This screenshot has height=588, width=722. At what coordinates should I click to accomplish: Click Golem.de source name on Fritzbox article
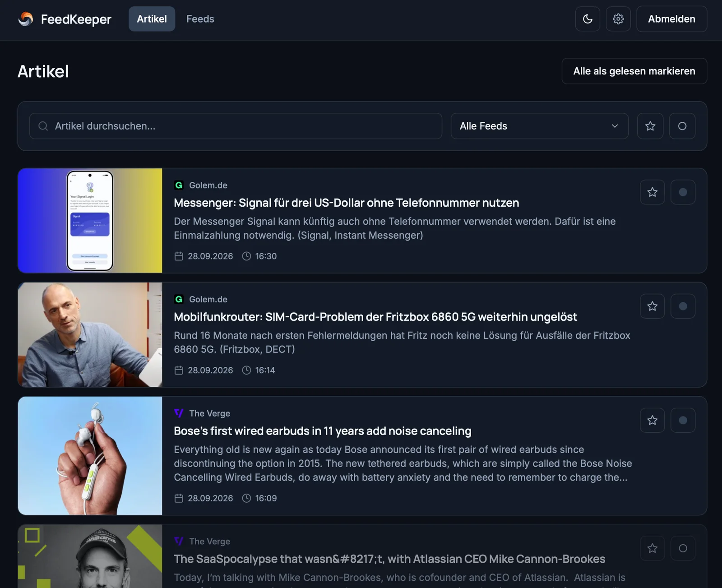click(208, 299)
